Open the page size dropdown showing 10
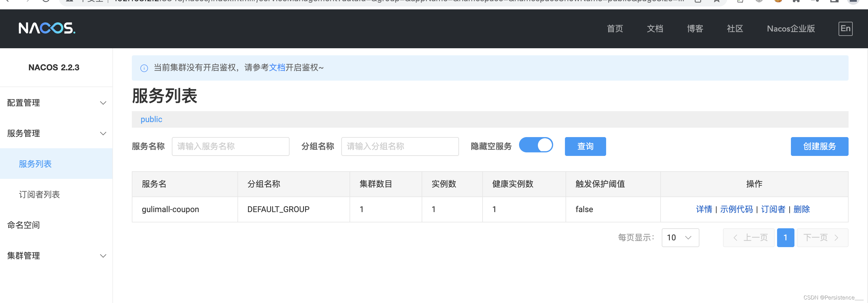 [680, 238]
